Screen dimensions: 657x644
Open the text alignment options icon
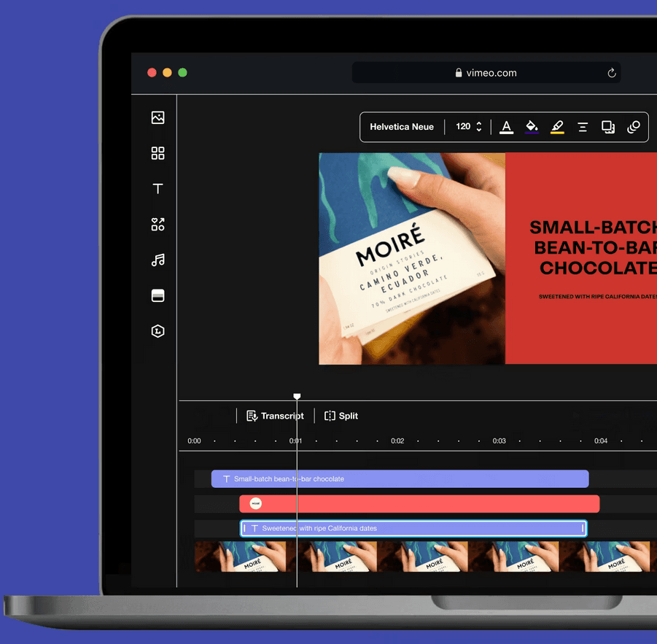tap(583, 127)
